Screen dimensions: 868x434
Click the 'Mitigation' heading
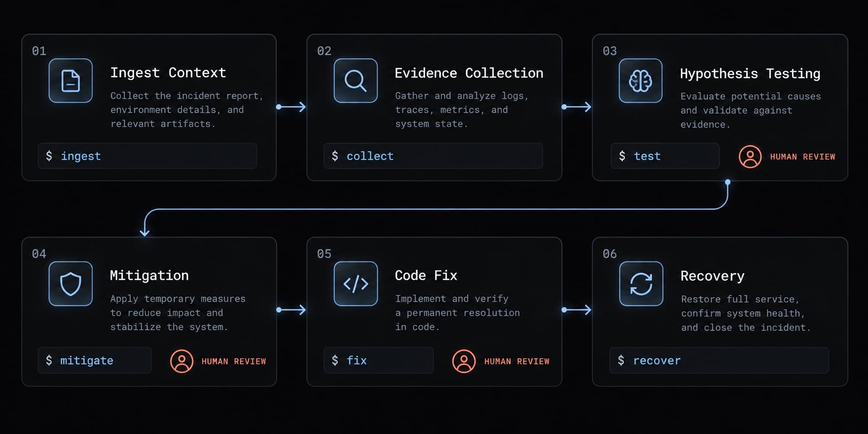click(x=149, y=275)
